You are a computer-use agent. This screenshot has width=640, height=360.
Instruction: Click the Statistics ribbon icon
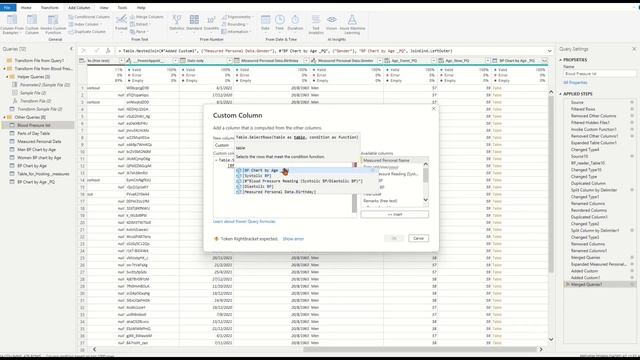point(177,22)
